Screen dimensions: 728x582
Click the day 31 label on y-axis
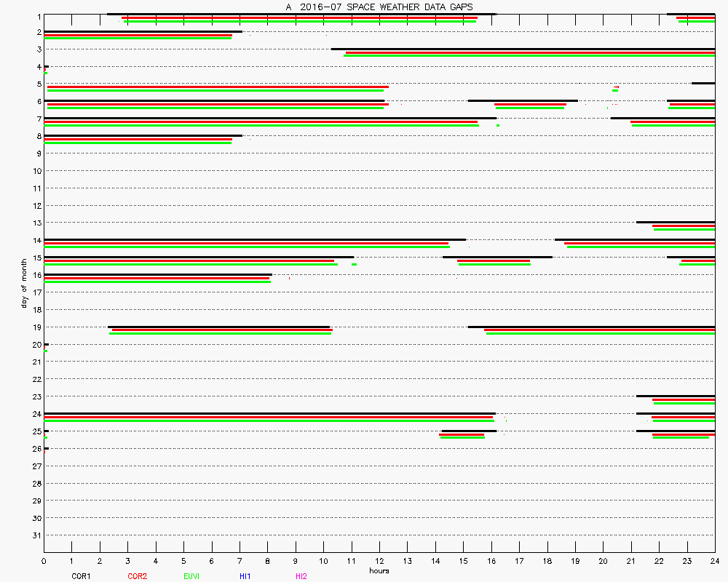[36, 535]
